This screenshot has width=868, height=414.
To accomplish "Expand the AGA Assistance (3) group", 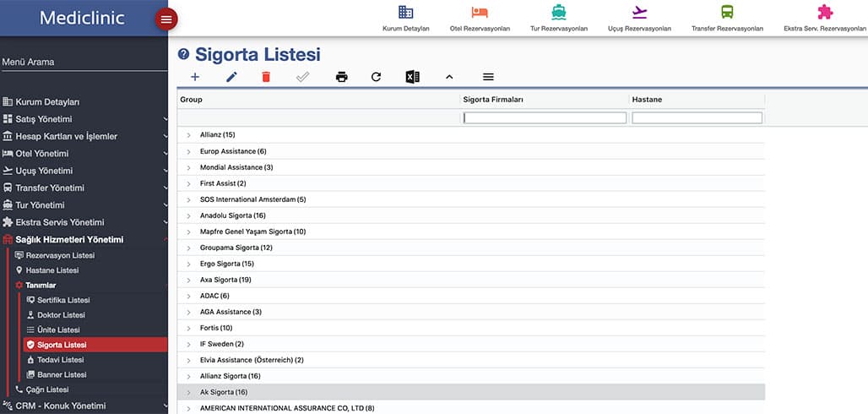I will (x=188, y=312).
